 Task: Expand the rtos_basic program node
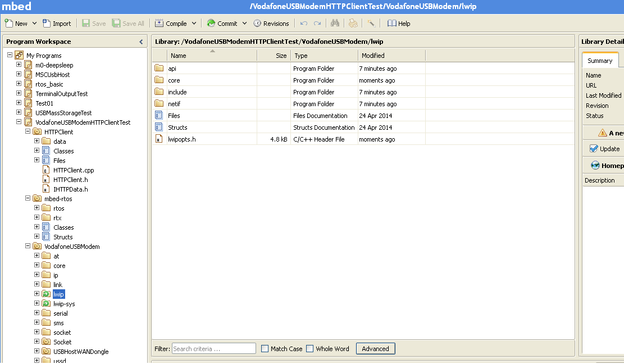(x=19, y=84)
